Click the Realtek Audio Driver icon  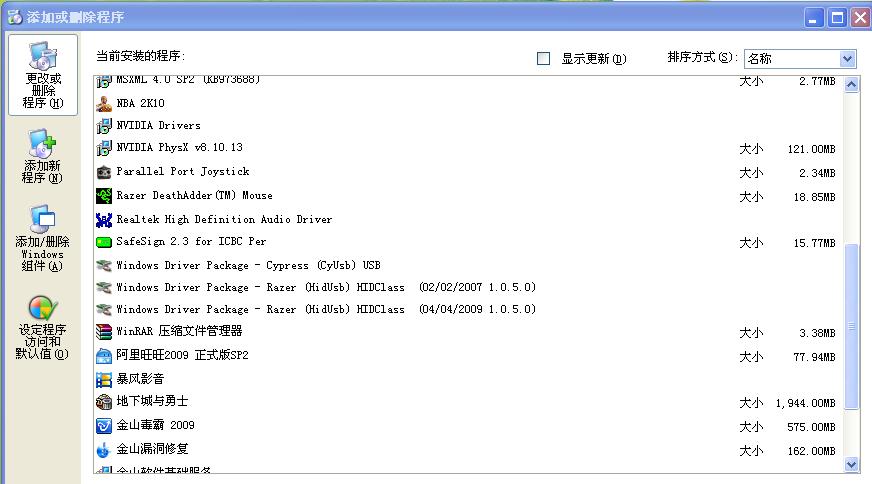coord(103,220)
